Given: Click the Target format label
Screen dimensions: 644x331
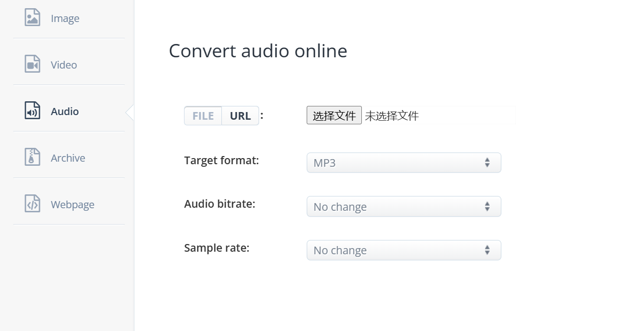Looking at the screenshot, I should coord(221,161).
